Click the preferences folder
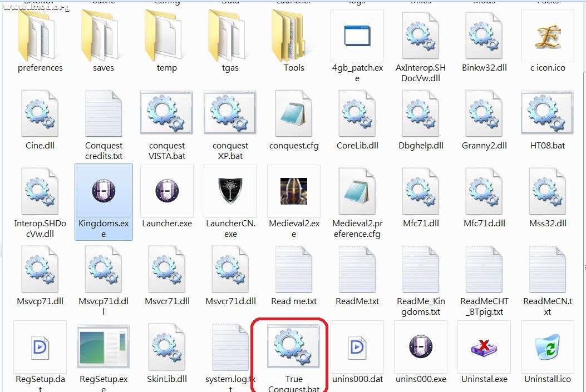The width and height of the screenshot is (586, 392). pos(40,36)
